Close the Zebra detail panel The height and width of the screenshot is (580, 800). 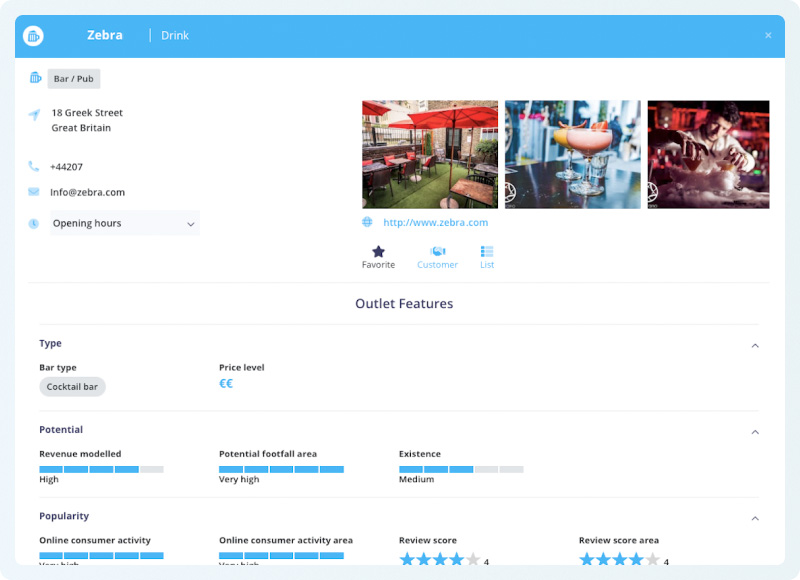768,35
